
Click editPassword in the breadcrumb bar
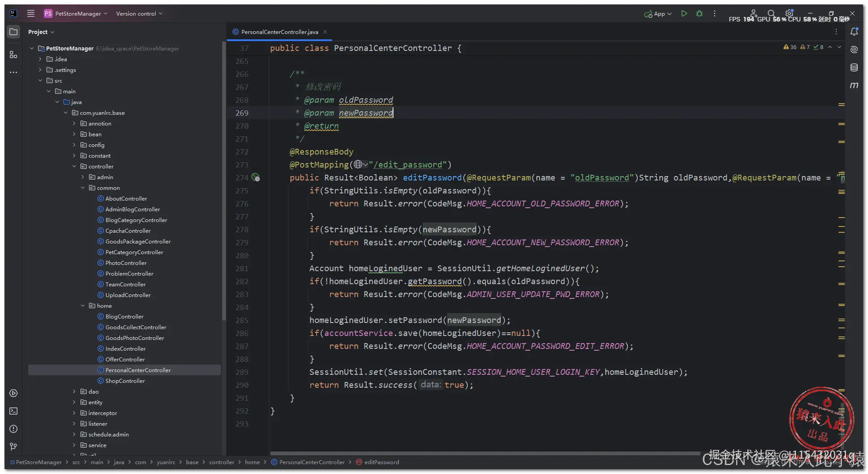(381, 462)
